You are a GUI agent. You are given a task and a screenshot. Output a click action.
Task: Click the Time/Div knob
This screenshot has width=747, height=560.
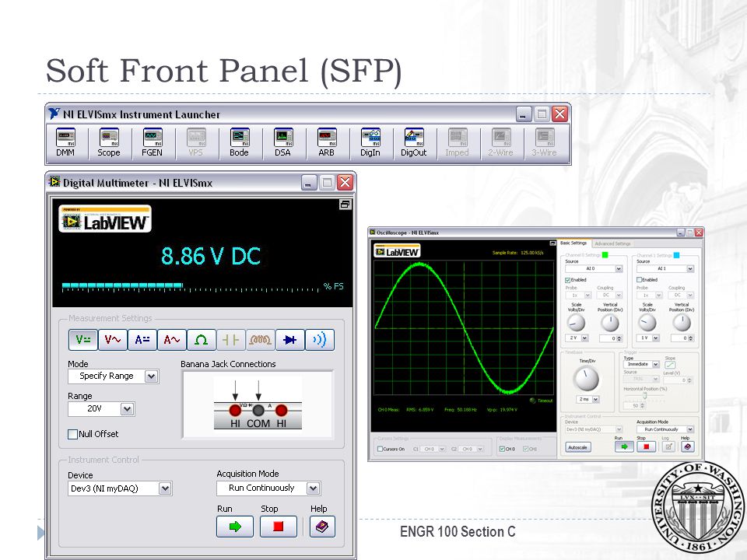[587, 379]
